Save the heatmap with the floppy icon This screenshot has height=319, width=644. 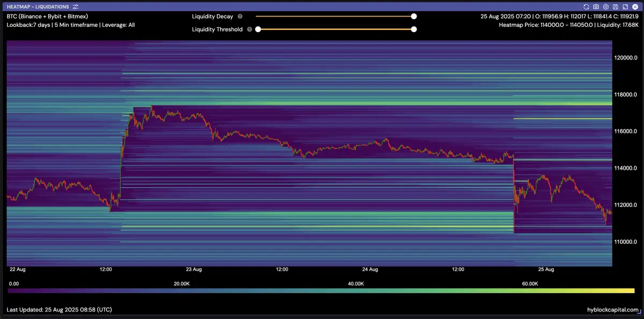(616, 6)
